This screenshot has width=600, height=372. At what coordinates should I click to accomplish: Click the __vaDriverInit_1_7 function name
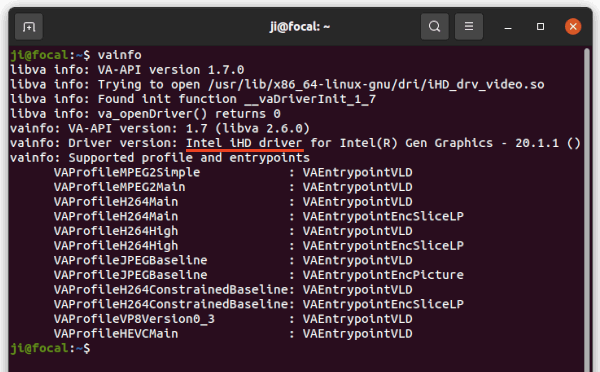(310, 99)
